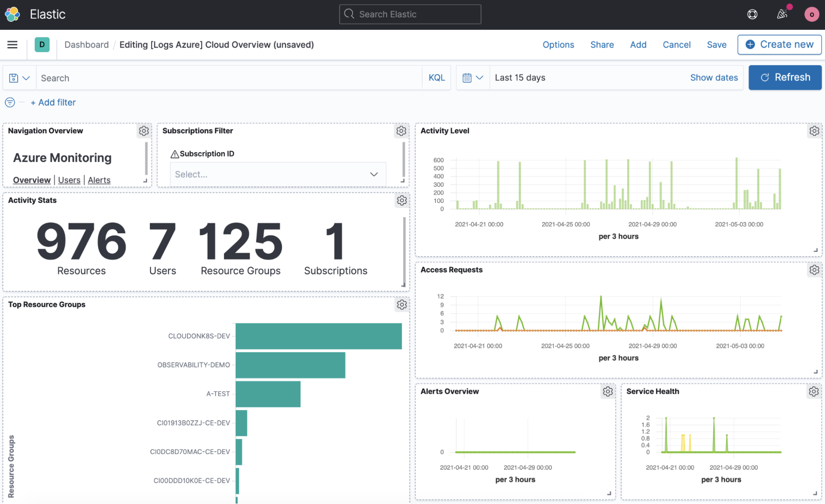Click the Search Elastic global search field
This screenshot has width=825, height=504.
tap(410, 14)
